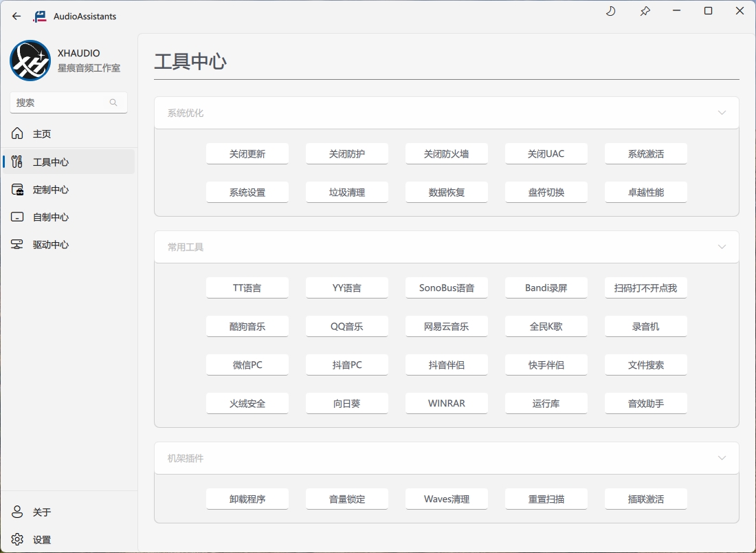The image size is (756, 553).
Task: Click the XHAUDIO profile avatar
Action: tap(30, 61)
